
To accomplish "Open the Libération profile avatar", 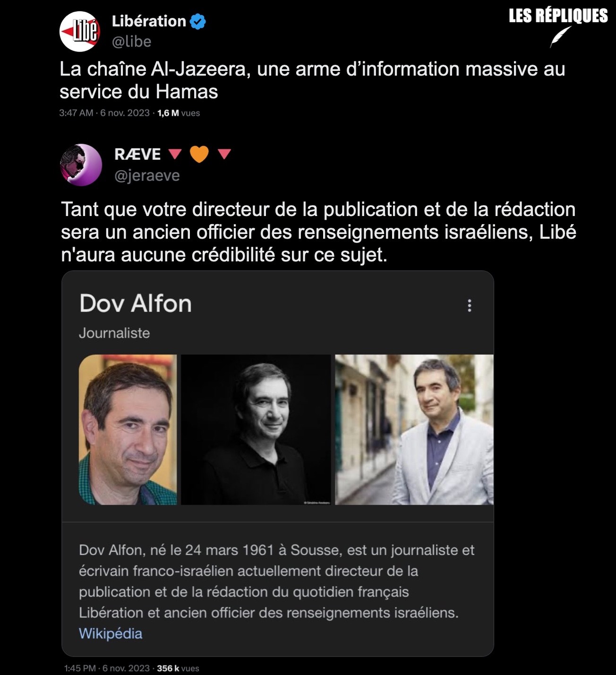I will tap(80, 31).
